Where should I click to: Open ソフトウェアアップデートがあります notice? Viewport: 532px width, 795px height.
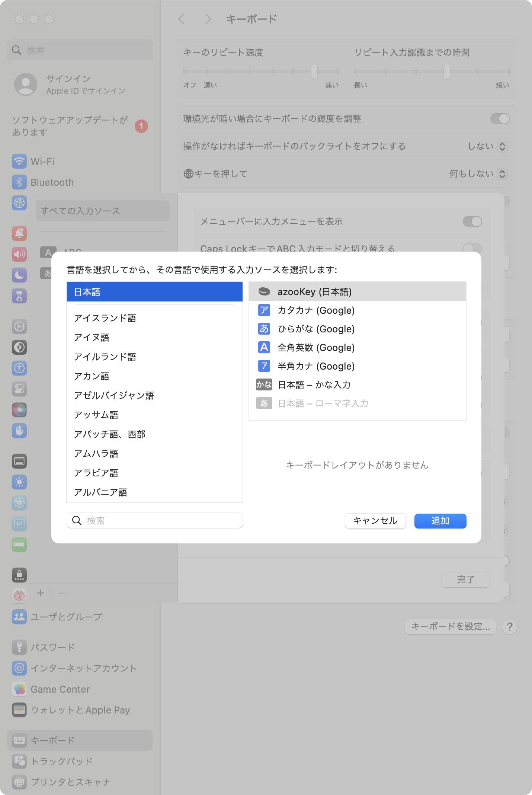tap(80, 126)
